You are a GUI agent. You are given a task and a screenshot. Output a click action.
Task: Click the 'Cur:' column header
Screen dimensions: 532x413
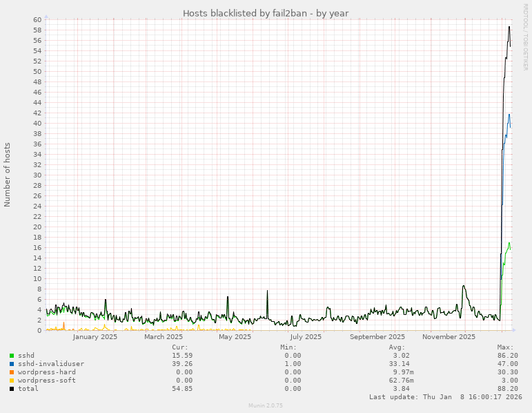coord(180,347)
